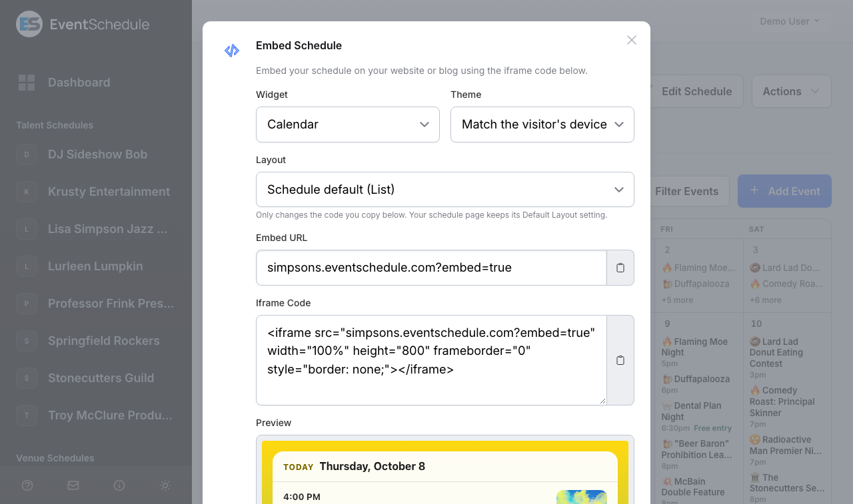853x504 pixels.
Task: Toggle the light/dark theme sun icon
Action: click(x=165, y=485)
